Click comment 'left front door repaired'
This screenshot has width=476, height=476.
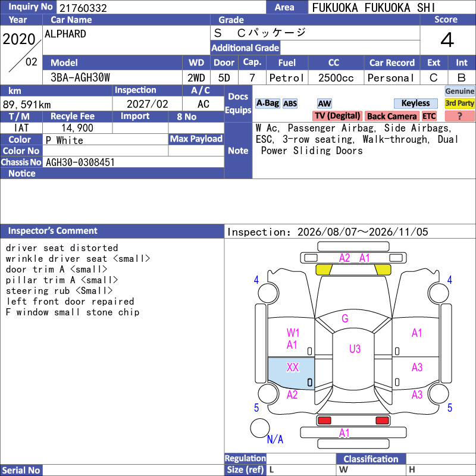tap(70, 302)
